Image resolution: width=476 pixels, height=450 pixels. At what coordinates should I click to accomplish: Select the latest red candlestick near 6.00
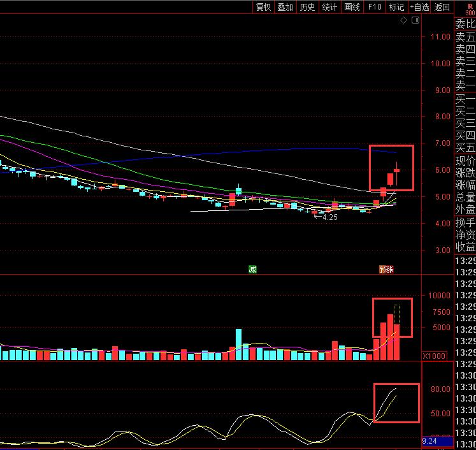click(396, 170)
